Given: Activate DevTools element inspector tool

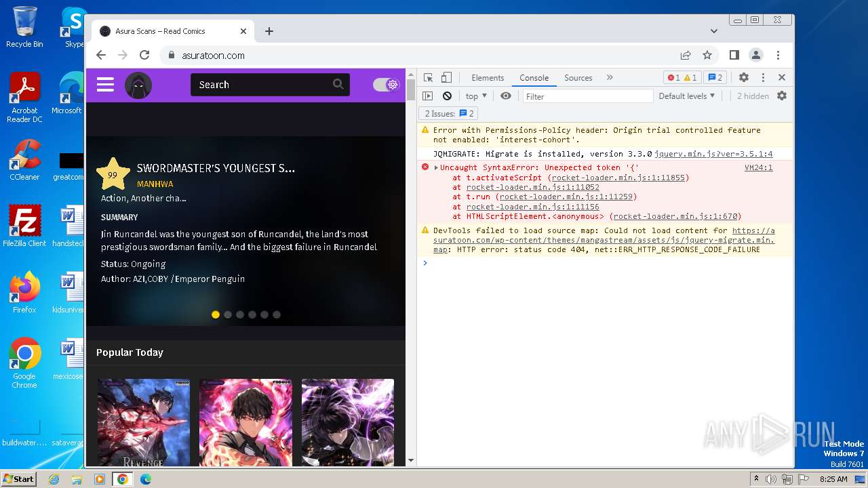Looking at the screenshot, I should tap(428, 78).
